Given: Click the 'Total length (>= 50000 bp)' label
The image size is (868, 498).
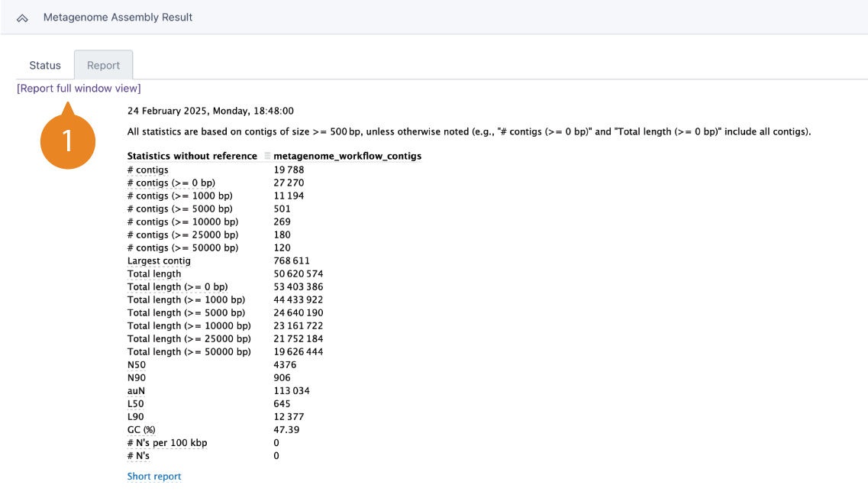Looking at the screenshot, I should click(x=189, y=352).
